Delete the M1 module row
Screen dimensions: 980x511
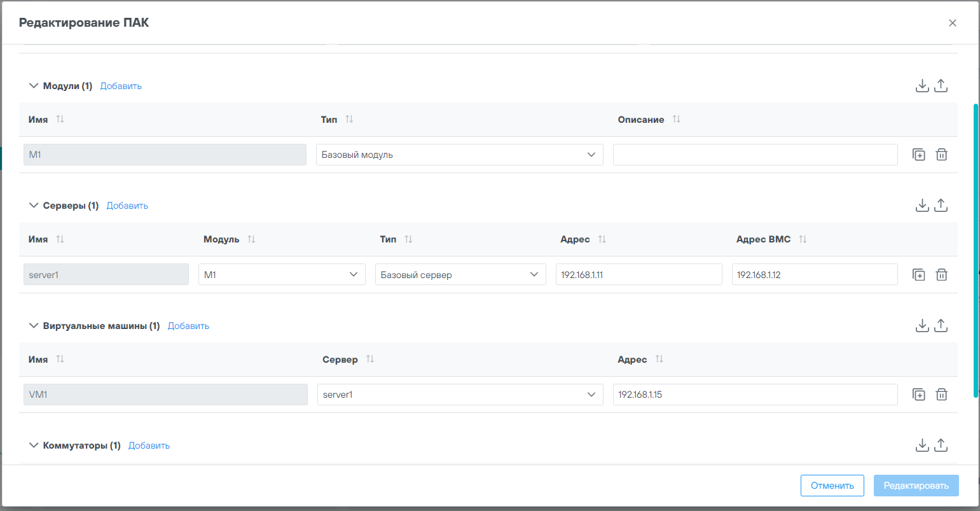click(942, 155)
